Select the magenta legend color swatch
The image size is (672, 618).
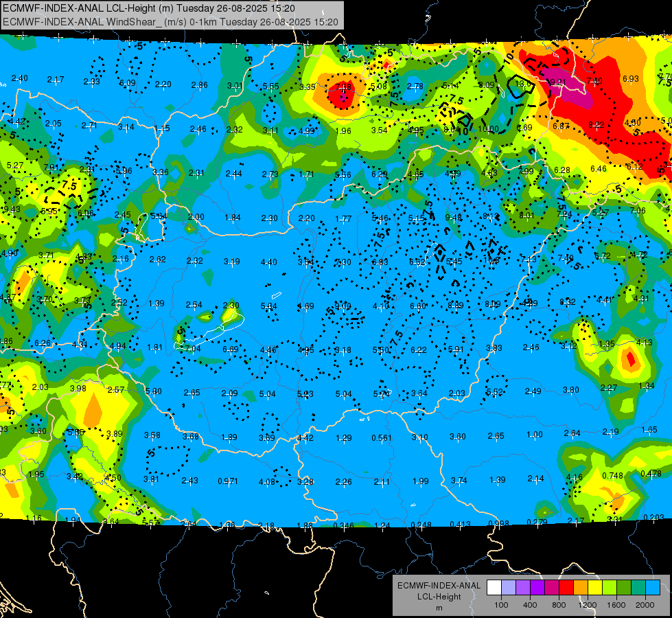coord(552,588)
